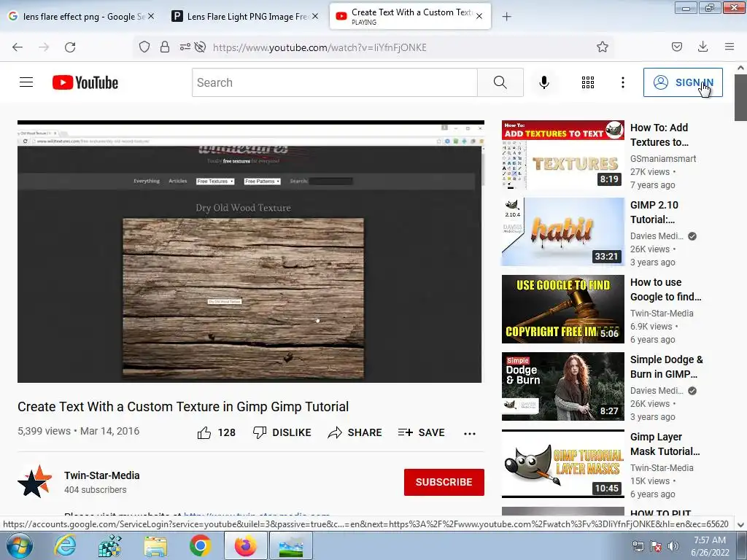
Task: Start voice search with microphone icon
Action: [x=544, y=82]
